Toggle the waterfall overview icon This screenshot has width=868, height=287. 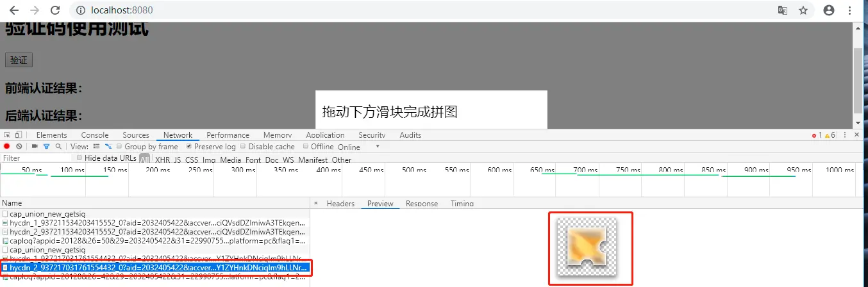click(108, 147)
